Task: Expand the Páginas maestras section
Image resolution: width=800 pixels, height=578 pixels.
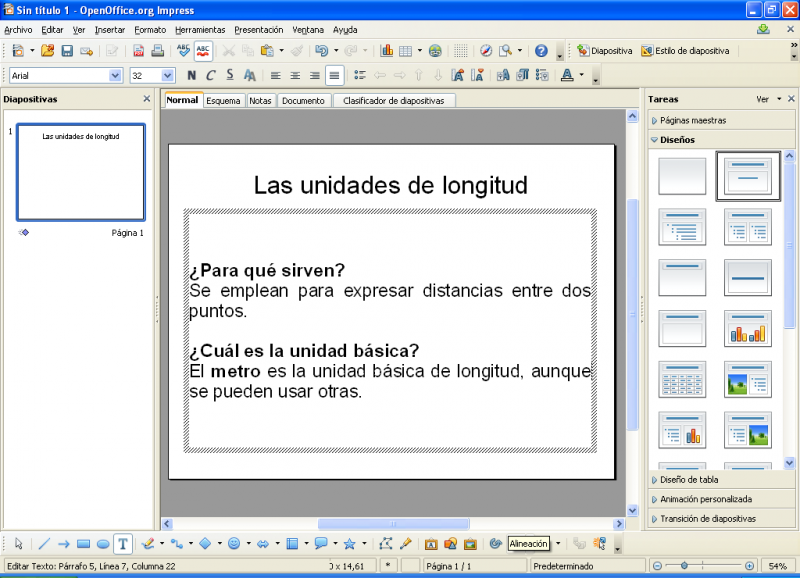Action: [x=721, y=120]
